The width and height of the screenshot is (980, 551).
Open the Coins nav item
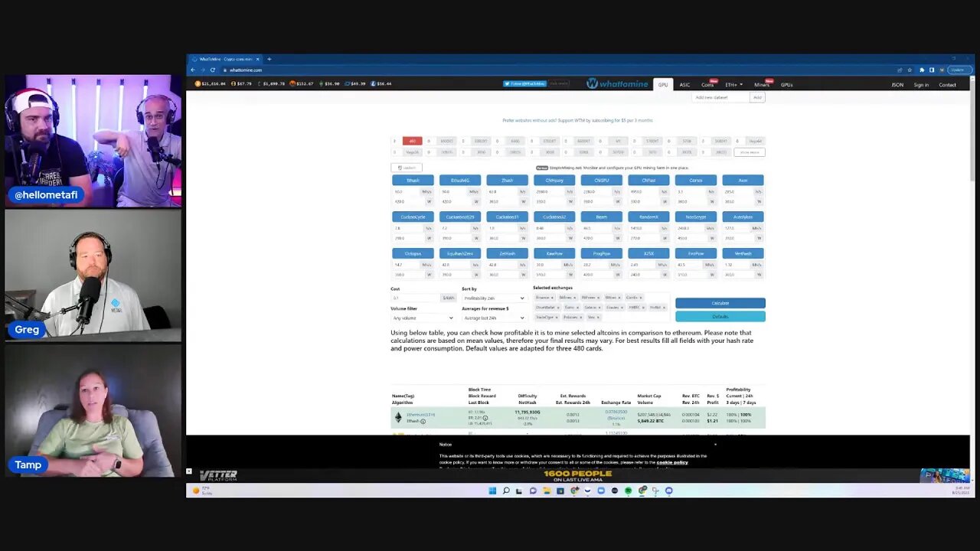click(707, 85)
